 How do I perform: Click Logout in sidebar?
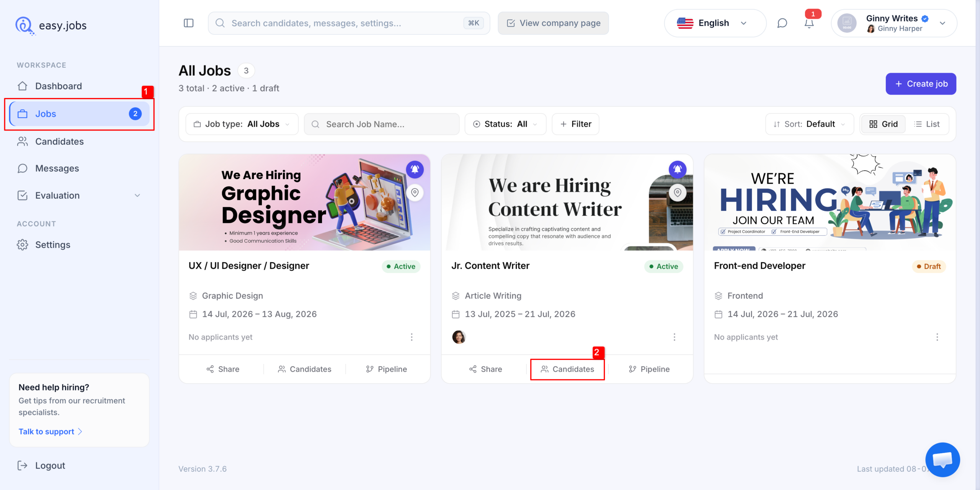(x=41, y=465)
